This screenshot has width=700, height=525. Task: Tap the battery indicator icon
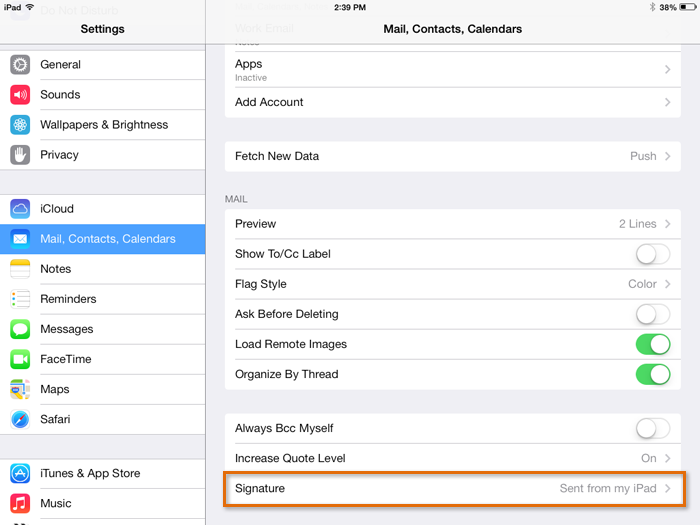(x=688, y=7)
